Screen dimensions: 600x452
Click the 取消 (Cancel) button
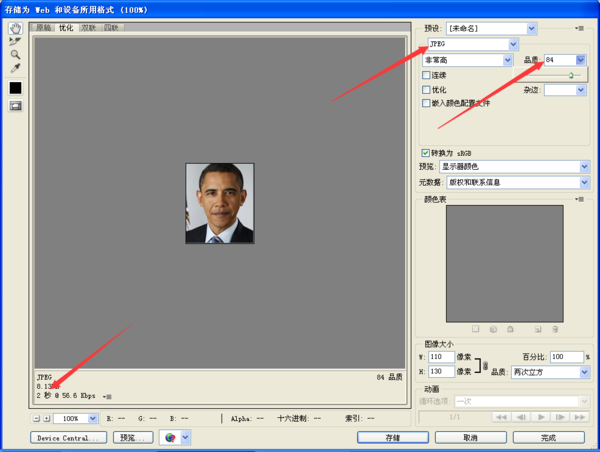[470, 437]
